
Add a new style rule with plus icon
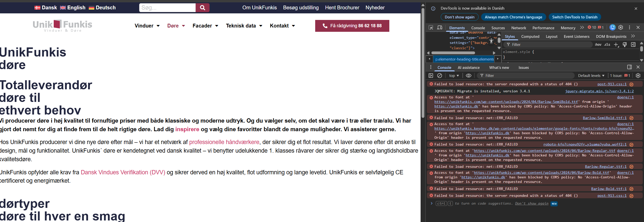pos(616,45)
